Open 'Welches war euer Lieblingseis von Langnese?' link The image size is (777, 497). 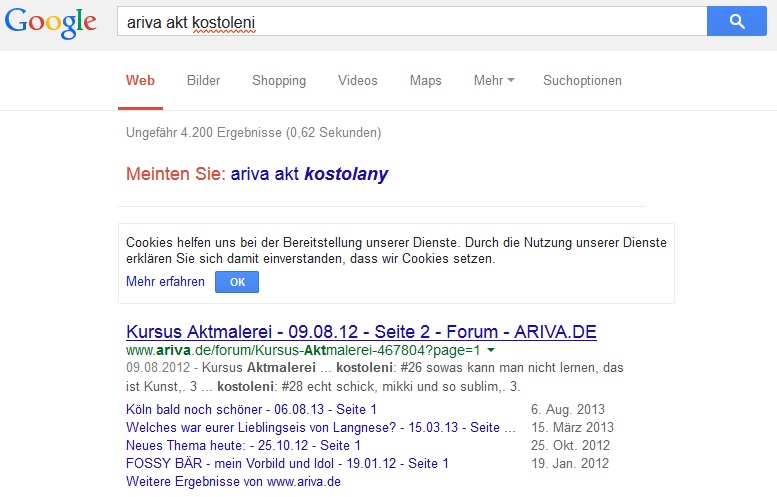pos(321,427)
